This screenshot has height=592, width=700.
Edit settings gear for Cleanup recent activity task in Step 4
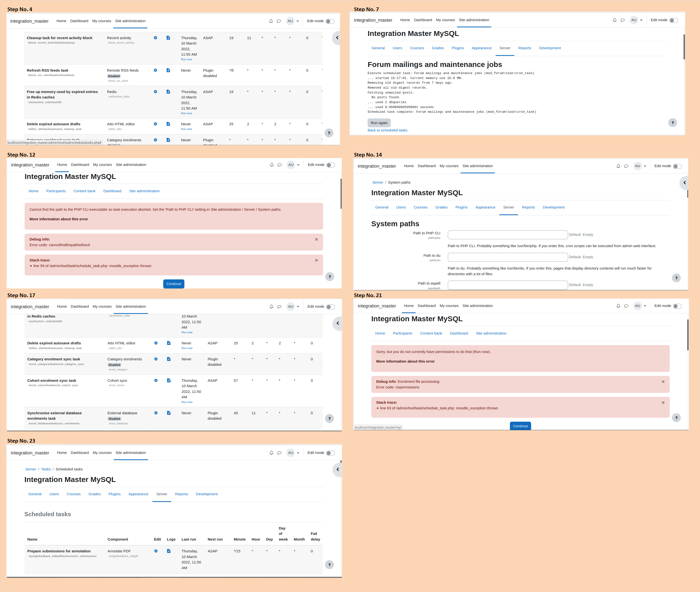click(x=155, y=38)
